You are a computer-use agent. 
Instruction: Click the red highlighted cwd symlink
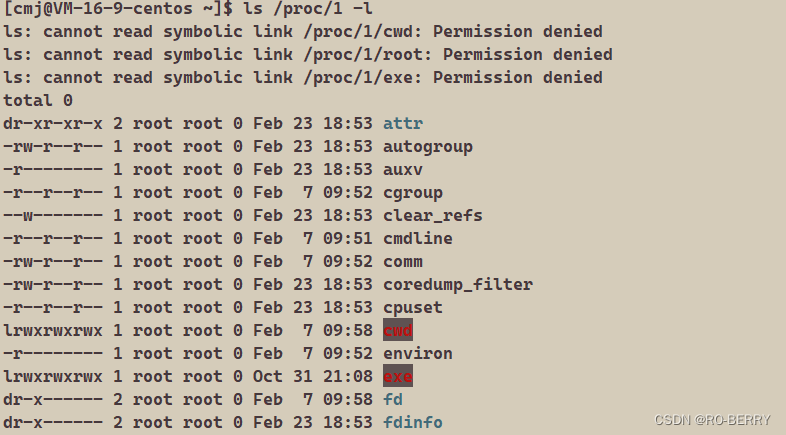pyautogui.click(x=398, y=331)
